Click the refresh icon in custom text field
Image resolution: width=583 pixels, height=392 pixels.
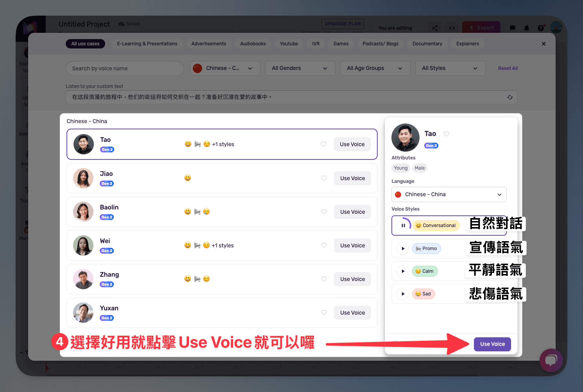510,97
